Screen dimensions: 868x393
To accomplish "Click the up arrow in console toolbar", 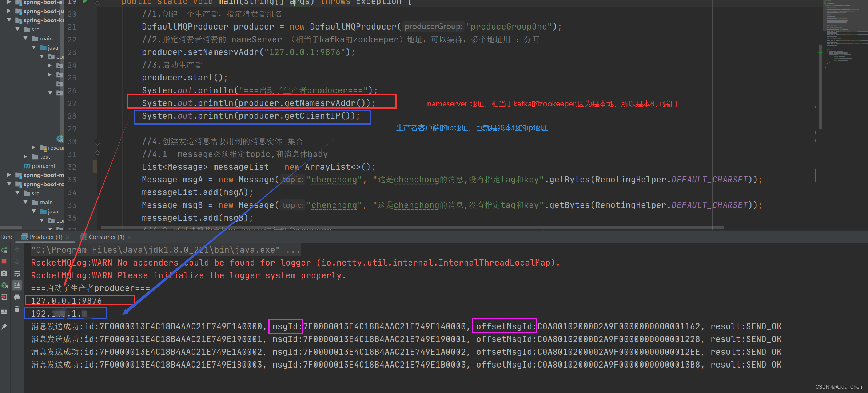I will pos(17,250).
